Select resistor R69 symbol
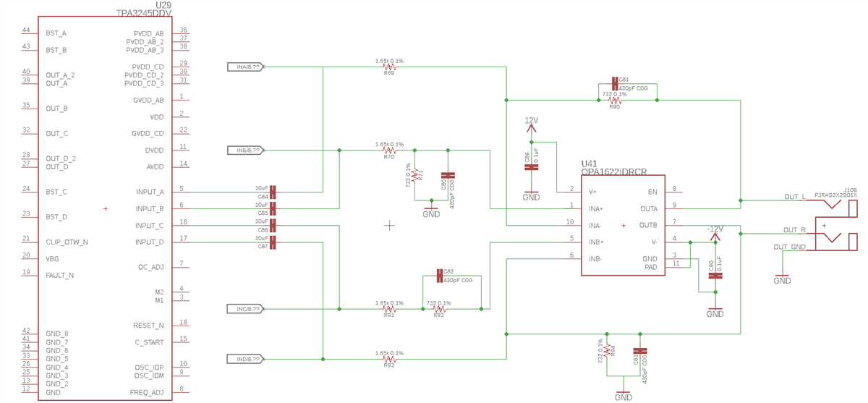 click(389, 67)
